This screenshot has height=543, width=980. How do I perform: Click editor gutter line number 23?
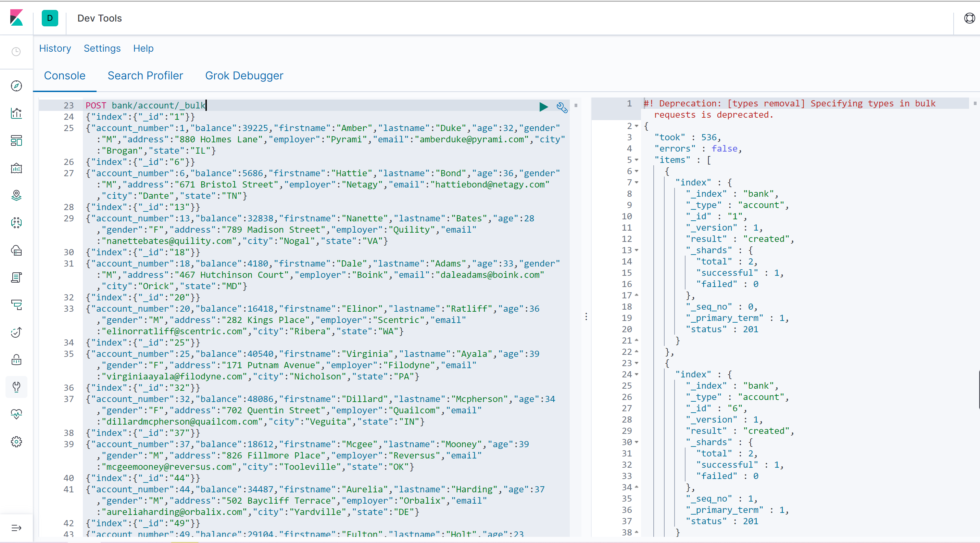(x=69, y=105)
